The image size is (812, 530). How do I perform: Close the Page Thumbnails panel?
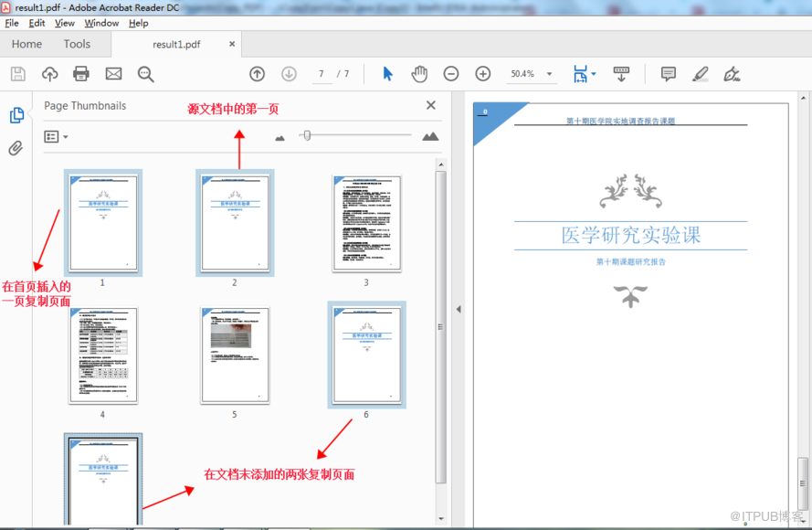[431, 106]
